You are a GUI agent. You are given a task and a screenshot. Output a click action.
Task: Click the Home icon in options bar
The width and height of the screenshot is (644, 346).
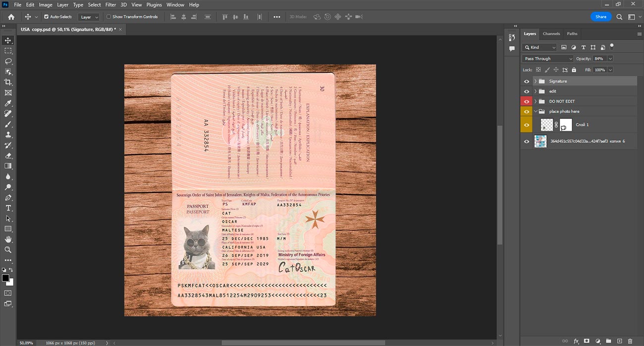pyautogui.click(x=11, y=17)
